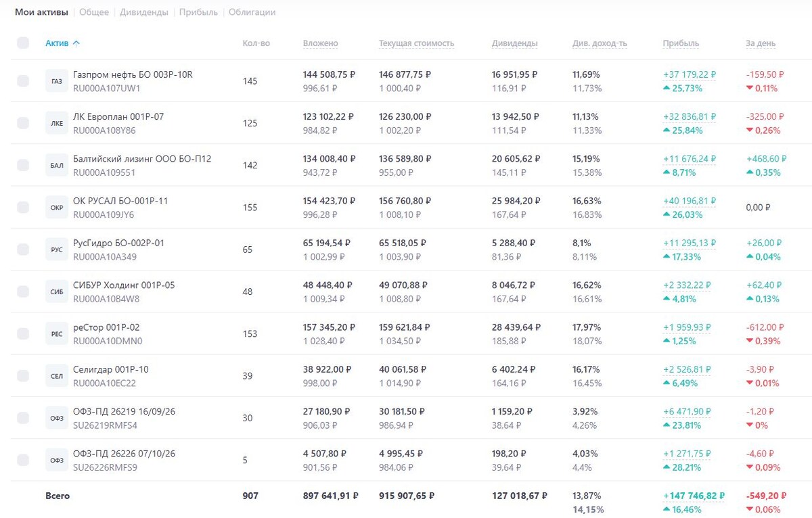This screenshot has width=812, height=518.
Task: Open asset реСтор 001Р-02
Action: click(106, 327)
